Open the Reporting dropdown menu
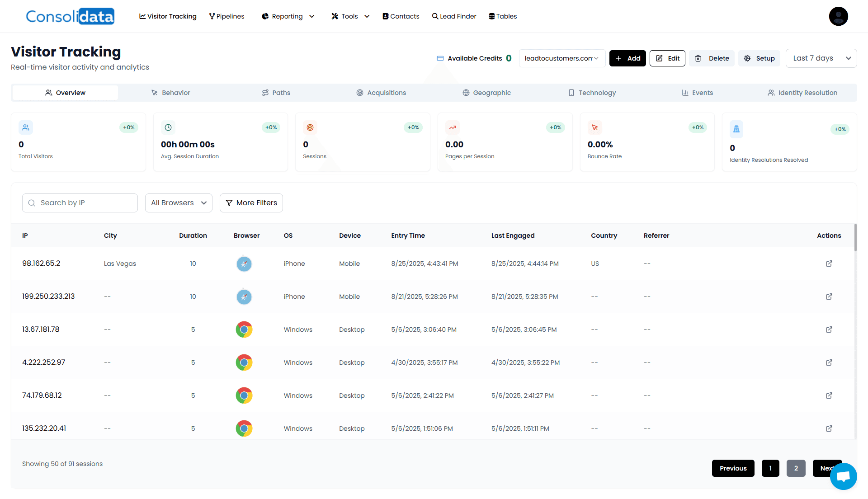Image resolution: width=868 pixels, height=499 pixels. [x=288, y=16]
